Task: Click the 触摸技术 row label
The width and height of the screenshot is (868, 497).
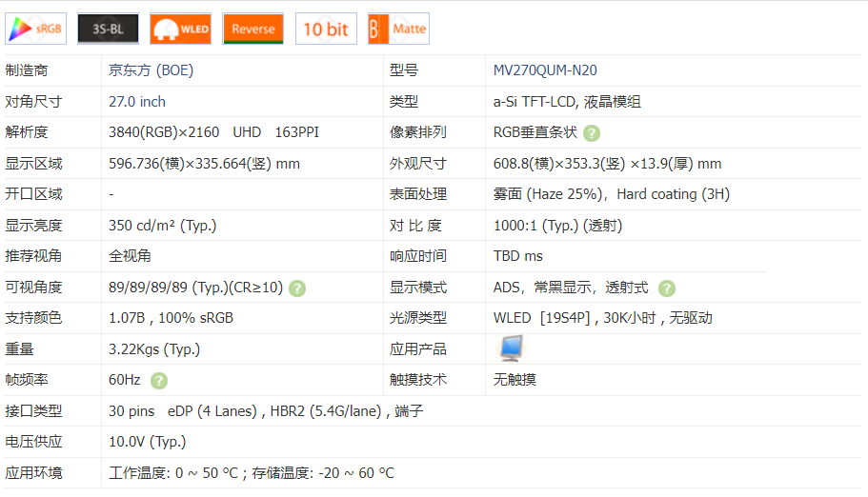Action: [418, 380]
